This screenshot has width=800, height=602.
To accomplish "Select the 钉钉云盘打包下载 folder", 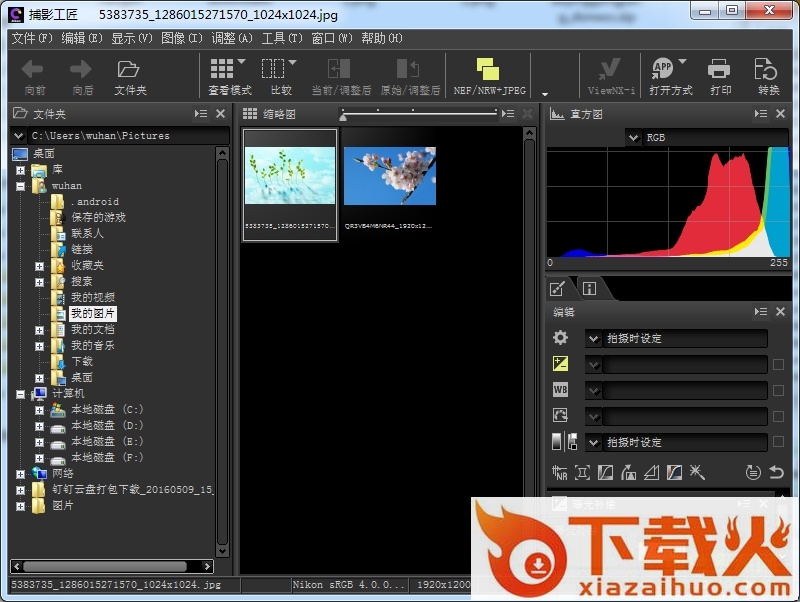I will pos(132,490).
